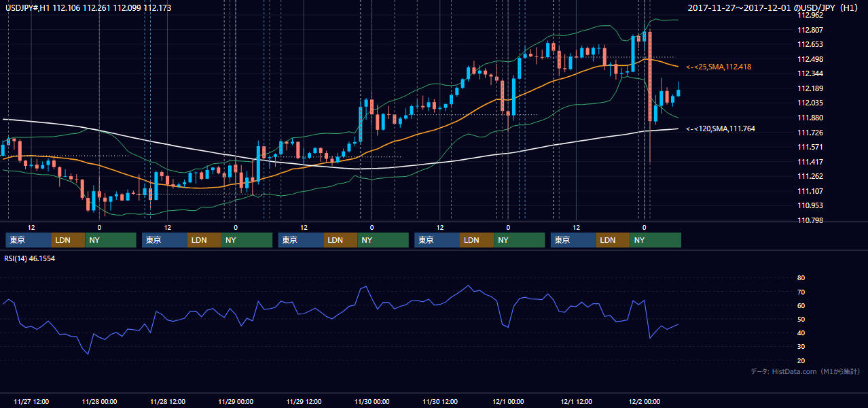Click RSI scale value 30
Image resolution: width=868 pixels, height=408 pixels.
[x=801, y=346]
